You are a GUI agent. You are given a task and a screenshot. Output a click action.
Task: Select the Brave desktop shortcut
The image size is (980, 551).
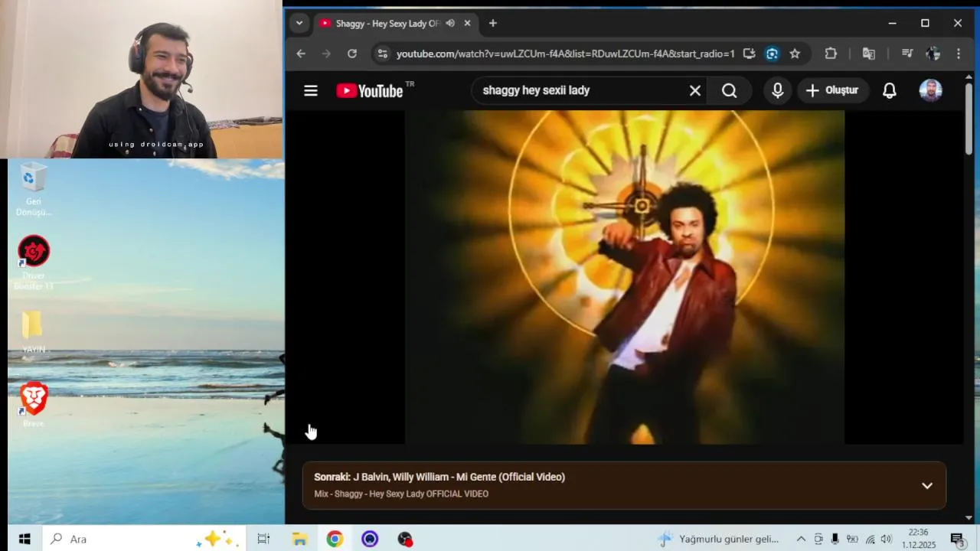[33, 406]
